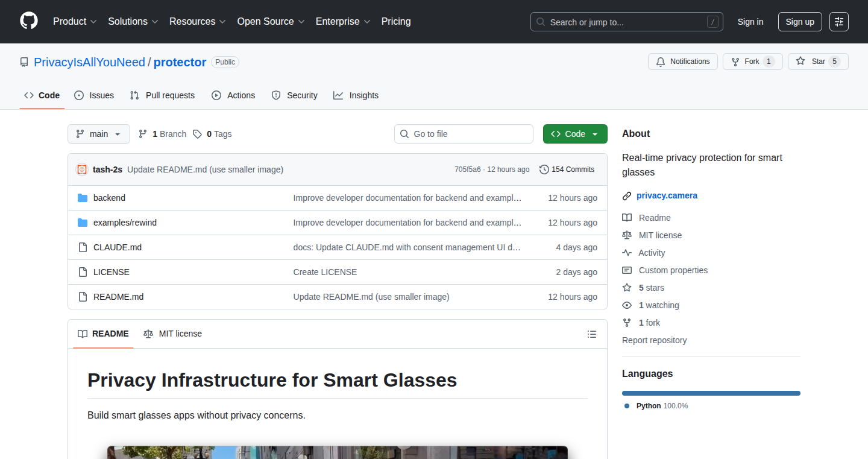
Task: Expand the Resources menu
Action: coord(198,22)
